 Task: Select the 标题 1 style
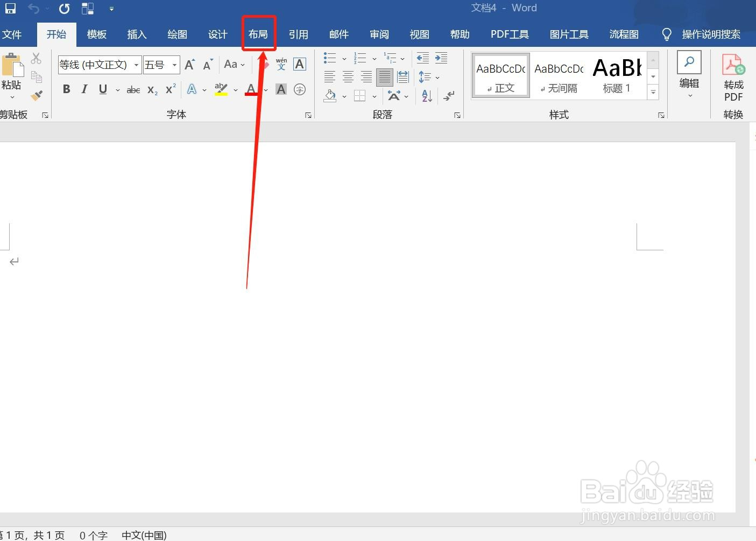(x=617, y=76)
